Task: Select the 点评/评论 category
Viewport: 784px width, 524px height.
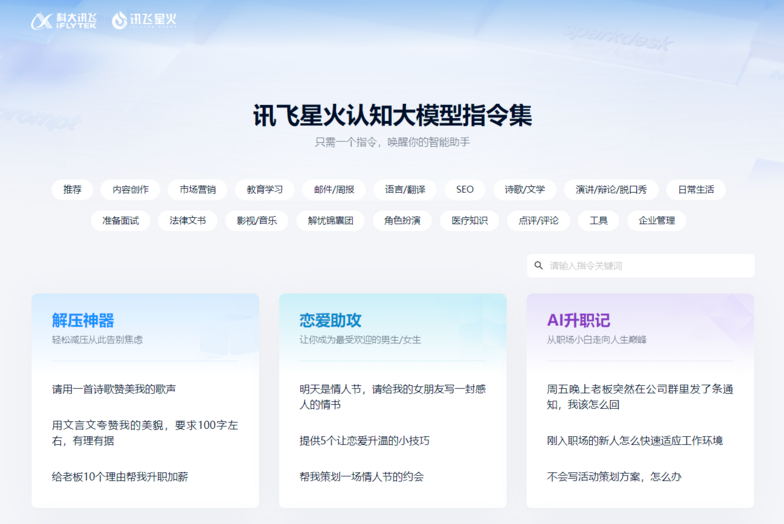Action: point(538,220)
